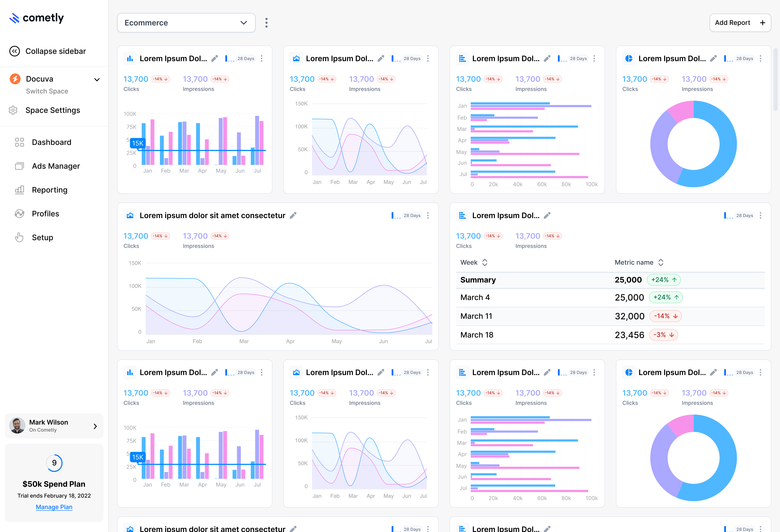Open kebab menu of third-row donut chart card

click(x=760, y=372)
